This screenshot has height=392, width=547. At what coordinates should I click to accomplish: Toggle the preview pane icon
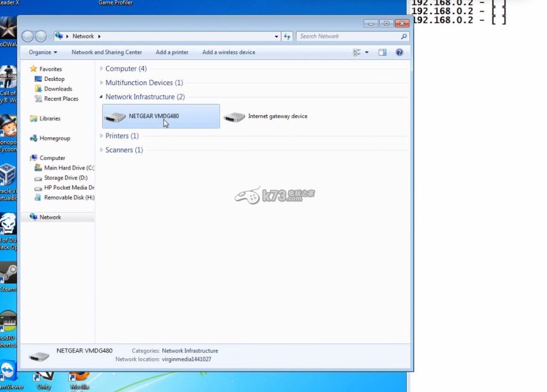coord(383,52)
